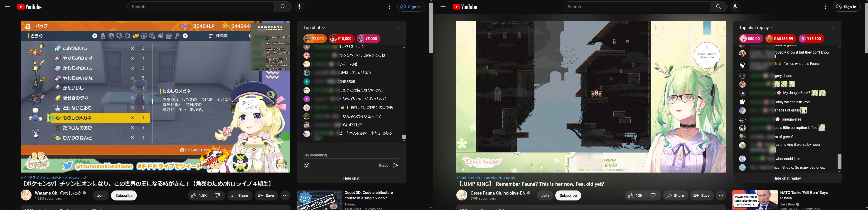Viewport: 868px width, 210px height.
Task: Open the Watame Ch. channel name link
Action: click(58, 193)
